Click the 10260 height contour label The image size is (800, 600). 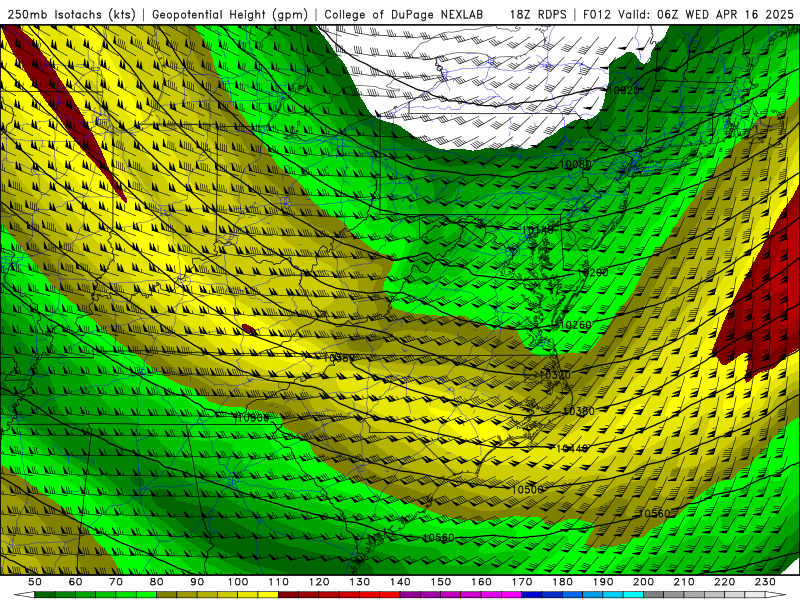click(576, 325)
